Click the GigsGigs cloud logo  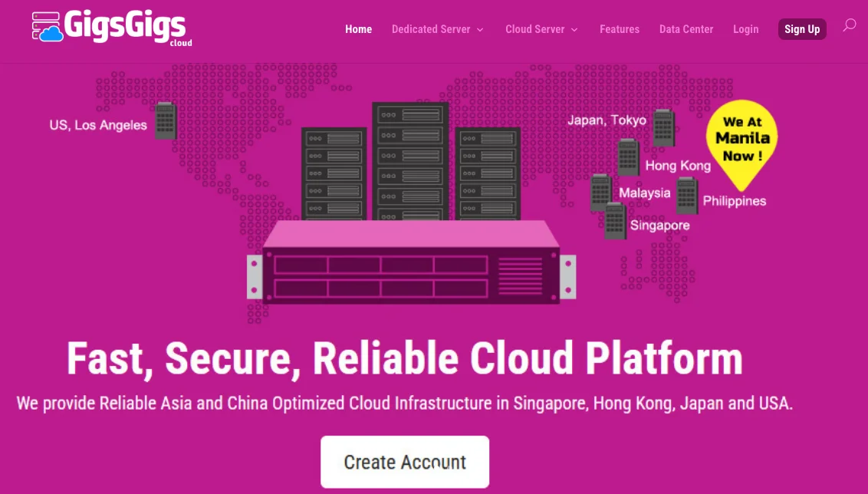112,28
